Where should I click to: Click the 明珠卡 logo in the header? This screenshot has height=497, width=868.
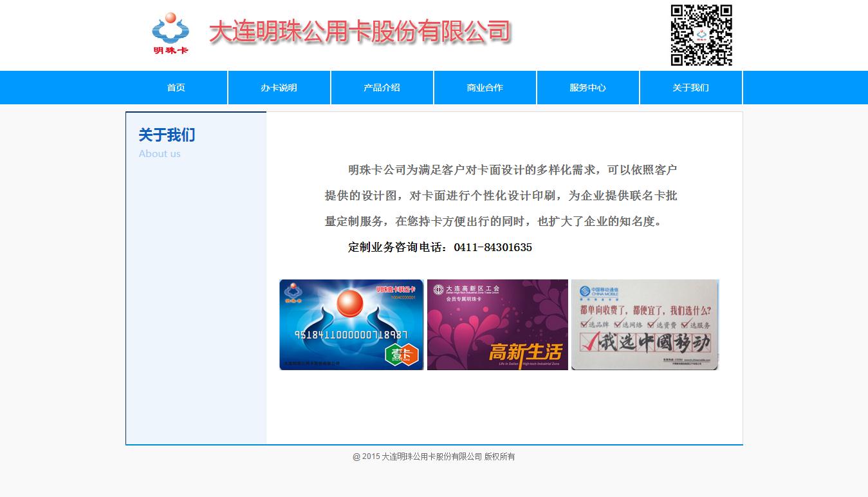click(x=171, y=33)
